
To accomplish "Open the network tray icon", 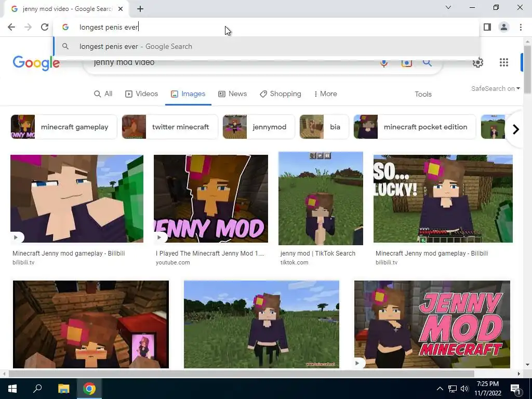I will (x=453, y=389).
